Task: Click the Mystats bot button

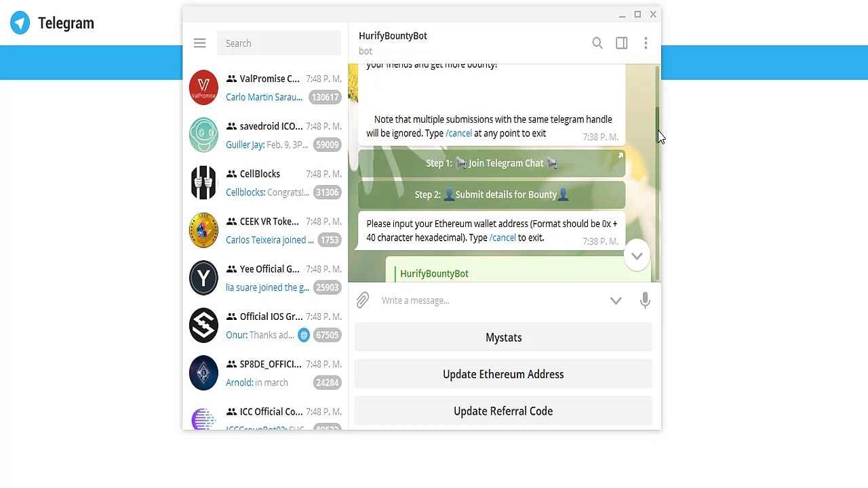Action: click(503, 338)
